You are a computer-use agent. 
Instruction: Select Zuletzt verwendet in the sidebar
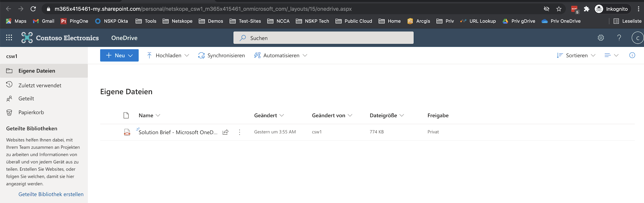pos(40,85)
